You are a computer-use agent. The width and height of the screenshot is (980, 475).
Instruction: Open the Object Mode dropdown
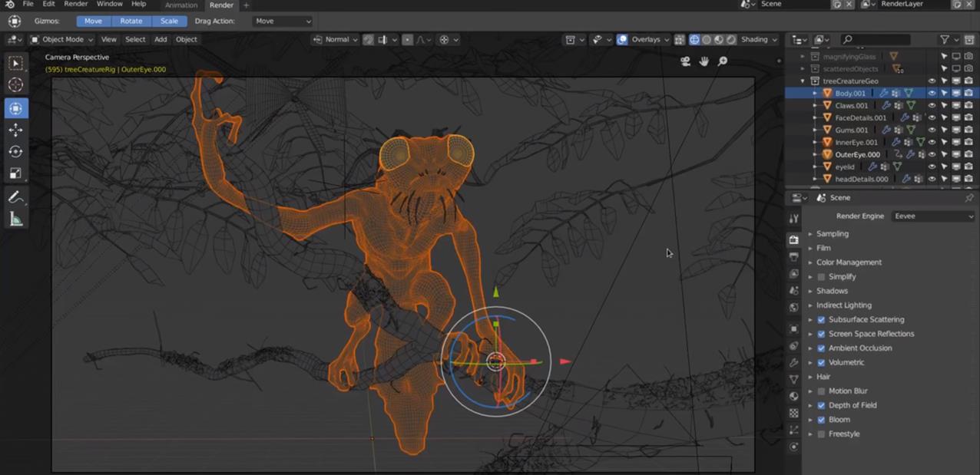tap(61, 40)
